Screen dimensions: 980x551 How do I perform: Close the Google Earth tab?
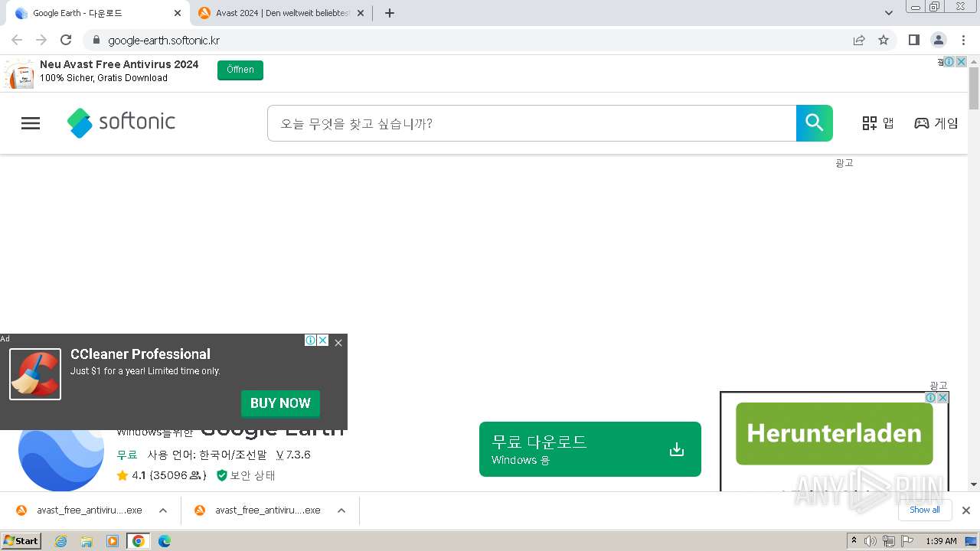178,13
